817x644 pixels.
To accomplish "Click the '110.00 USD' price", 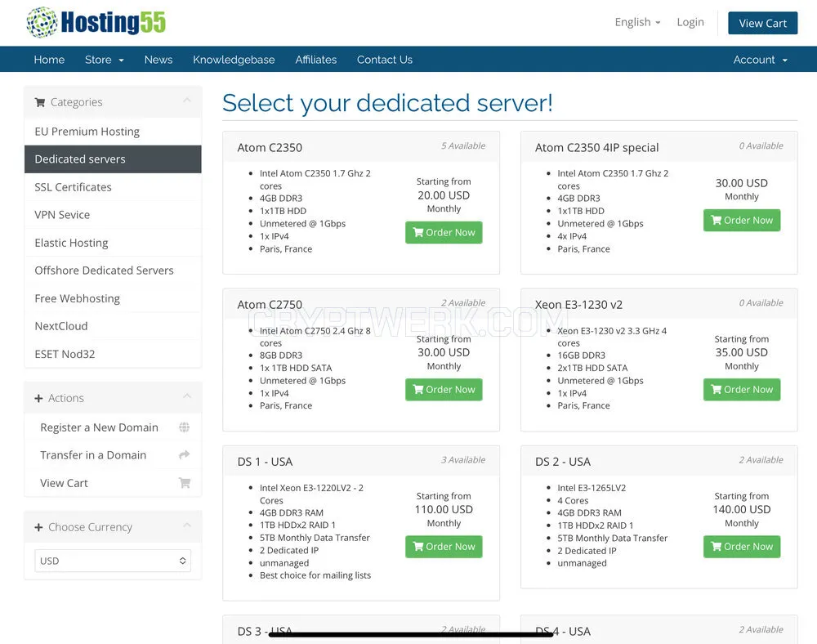I will coord(444,510).
